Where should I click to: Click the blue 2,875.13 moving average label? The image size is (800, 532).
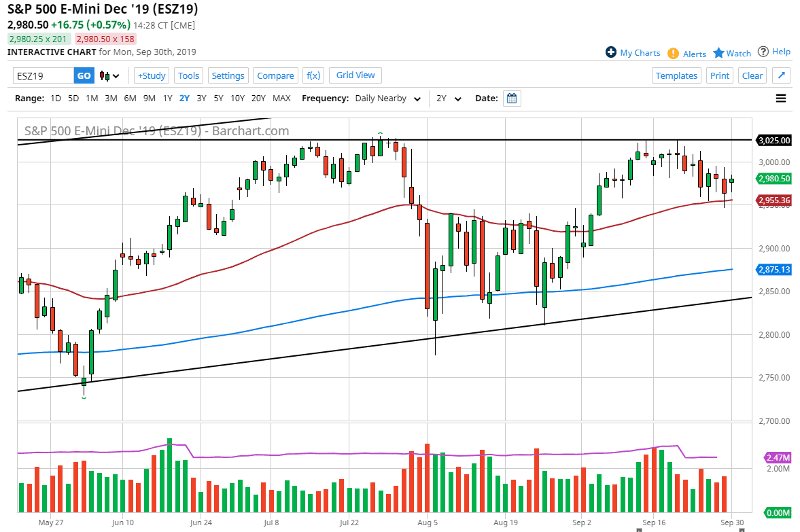pyautogui.click(x=773, y=270)
